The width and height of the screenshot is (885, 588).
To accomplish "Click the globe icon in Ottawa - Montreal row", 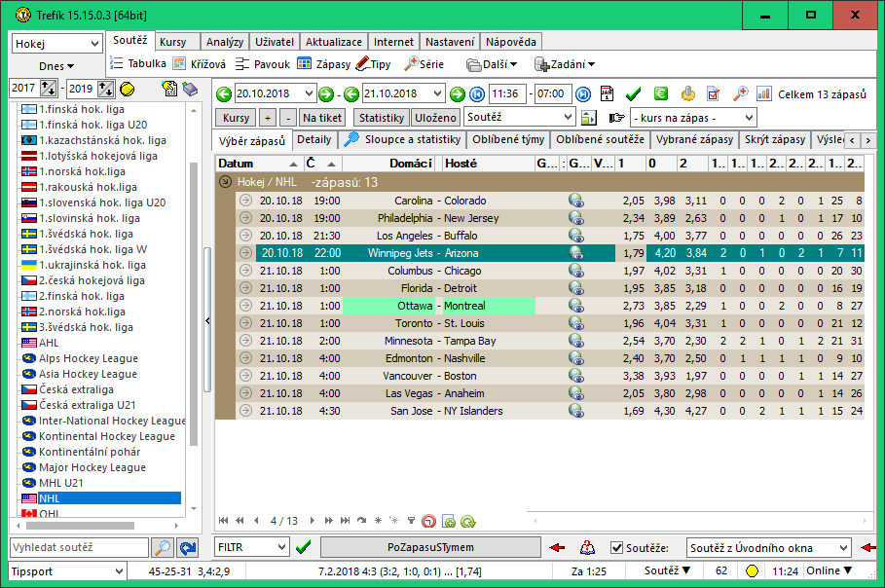I will point(575,306).
